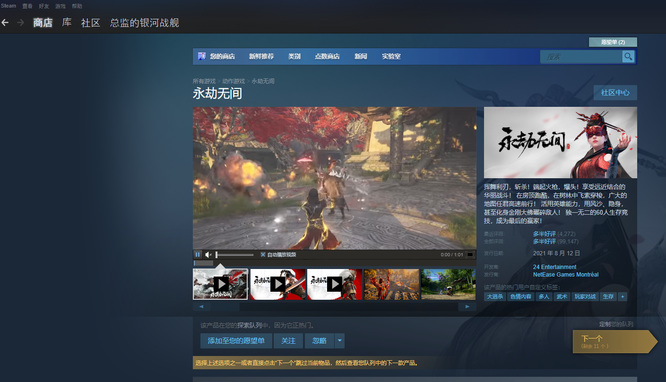Open the 点数商店 link
The height and width of the screenshot is (382, 666).
tap(327, 56)
